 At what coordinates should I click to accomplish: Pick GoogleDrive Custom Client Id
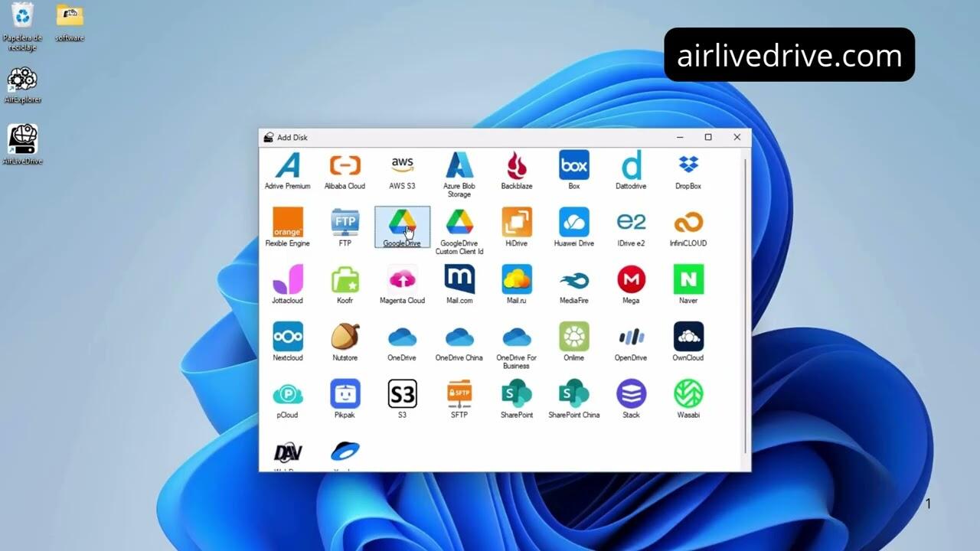tap(459, 223)
